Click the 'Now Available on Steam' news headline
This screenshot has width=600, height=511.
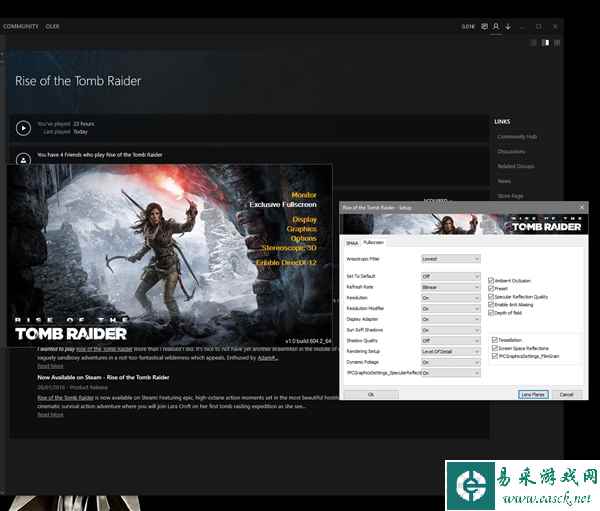coord(103,377)
